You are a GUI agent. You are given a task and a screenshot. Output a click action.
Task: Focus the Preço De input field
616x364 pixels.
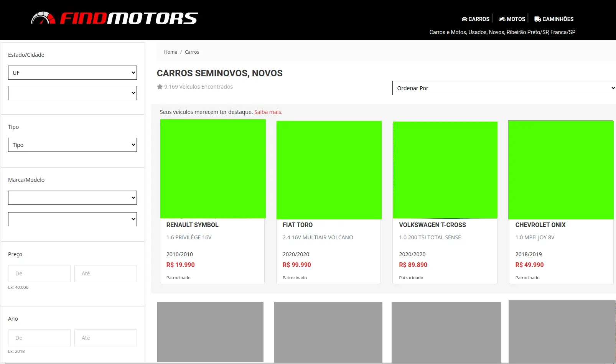pyautogui.click(x=39, y=273)
